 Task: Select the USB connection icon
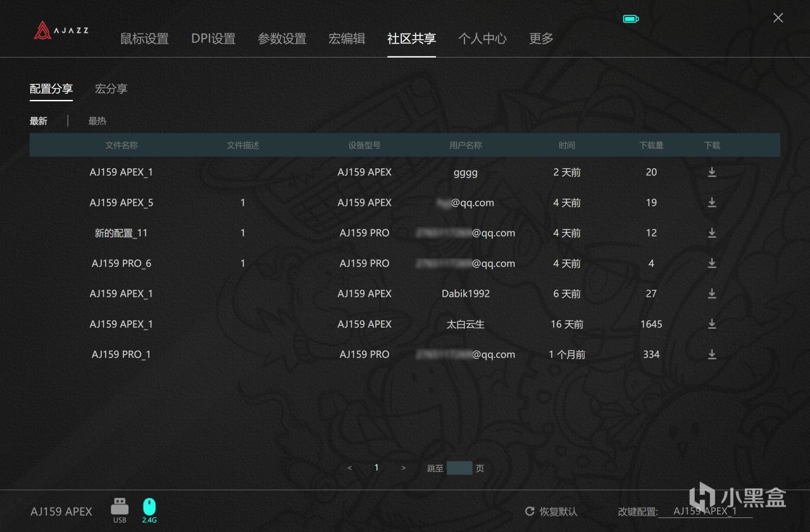click(x=120, y=510)
